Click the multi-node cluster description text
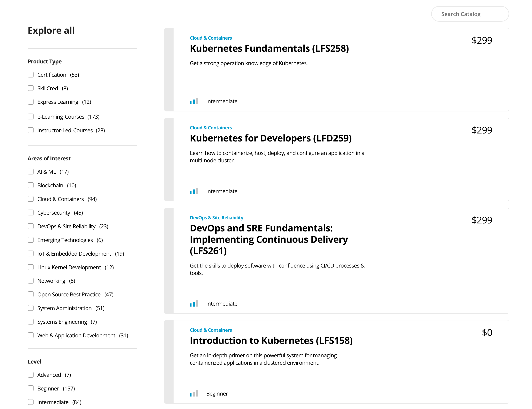Image resolution: width=532 pixels, height=409 pixels. tap(277, 157)
